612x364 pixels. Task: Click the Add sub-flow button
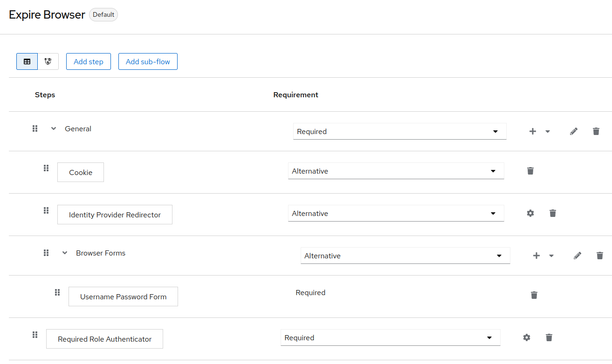[x=148, y=61]
